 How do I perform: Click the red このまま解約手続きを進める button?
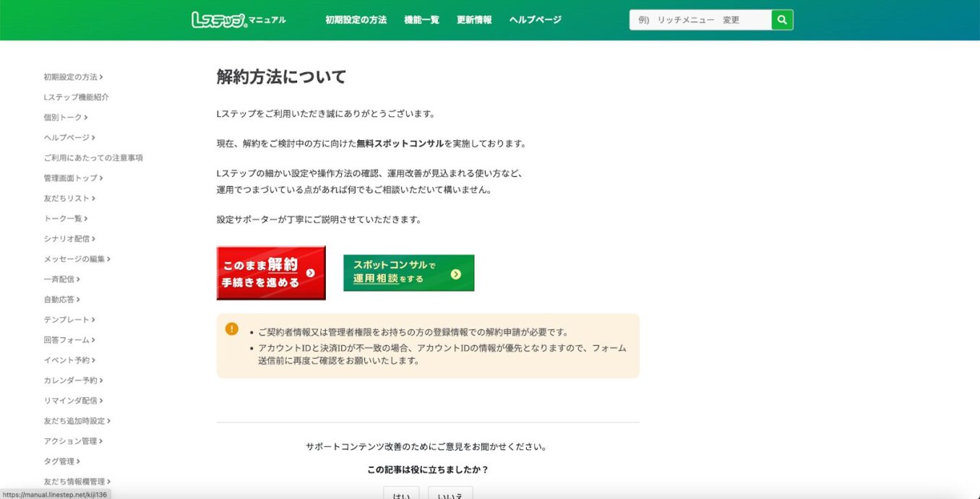tap(271, 273)
